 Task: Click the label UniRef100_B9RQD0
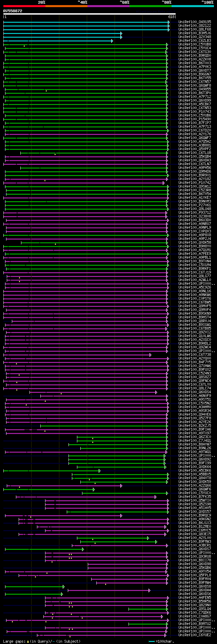pos(195,55)
